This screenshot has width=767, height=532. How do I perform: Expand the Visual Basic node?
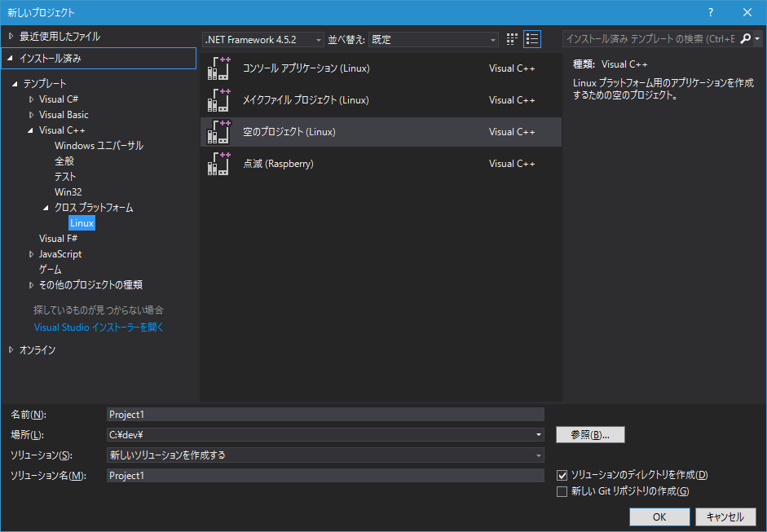(x=31, y=115)
